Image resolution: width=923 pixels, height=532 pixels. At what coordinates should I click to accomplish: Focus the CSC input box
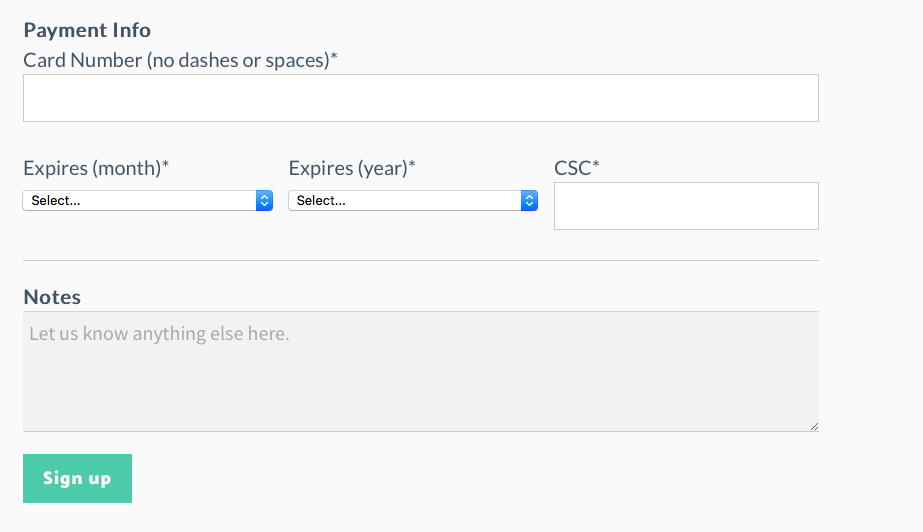(686, 206)
